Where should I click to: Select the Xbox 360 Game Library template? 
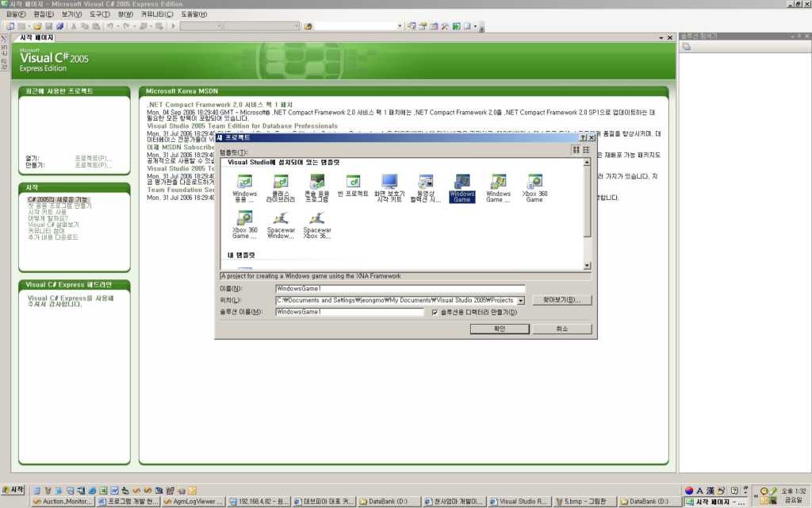pyautogui.click(x=244, y=225)
